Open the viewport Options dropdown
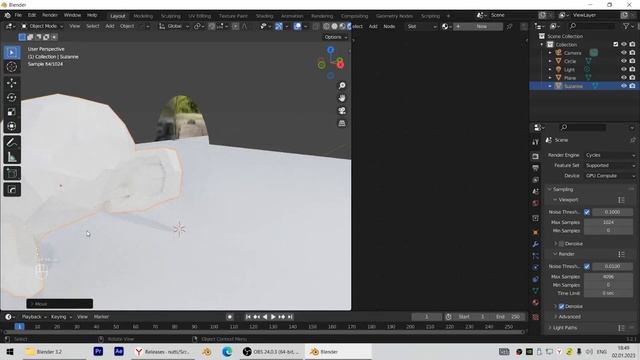Image resolution: width=640 pixels, height=360 pixels. 336,37
